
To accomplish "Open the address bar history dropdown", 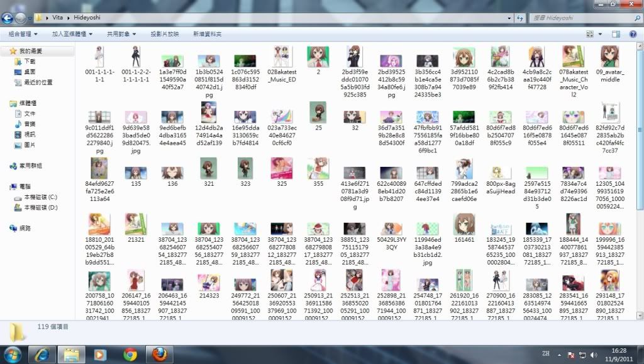I will click(509, 18).
